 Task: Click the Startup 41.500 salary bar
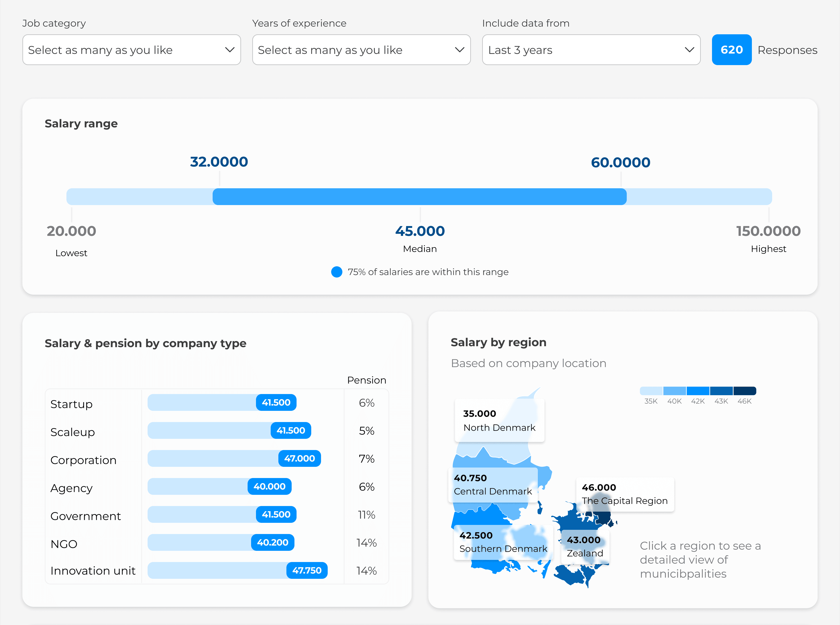pyautogui.click(x=222, y=402)
